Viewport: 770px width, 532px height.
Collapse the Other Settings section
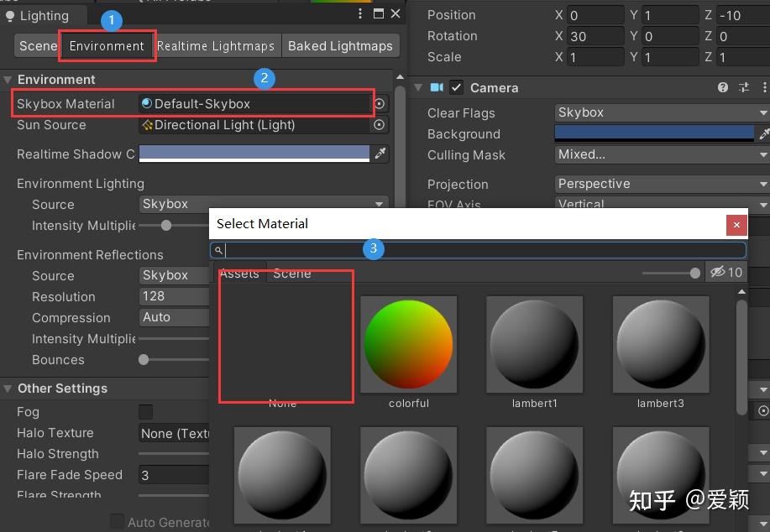pos(8,389)
